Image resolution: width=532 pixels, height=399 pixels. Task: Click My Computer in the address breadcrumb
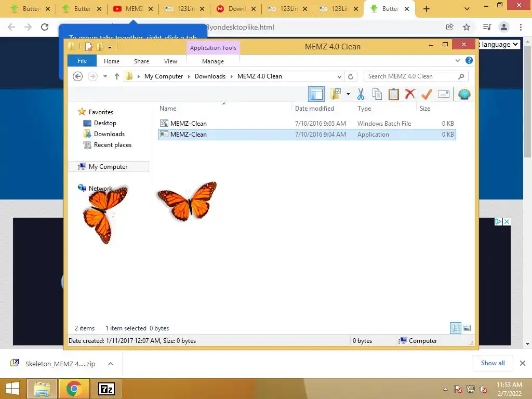(x=164, y=76)
